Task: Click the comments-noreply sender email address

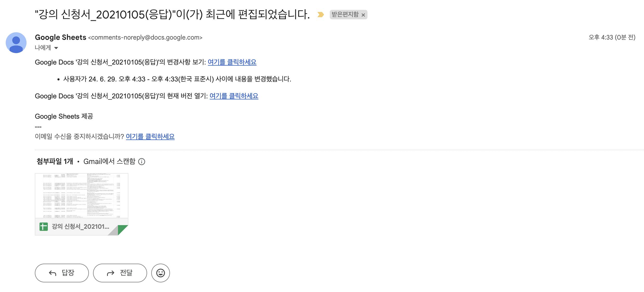Action: pyautogui.click(x=145, y=37)
